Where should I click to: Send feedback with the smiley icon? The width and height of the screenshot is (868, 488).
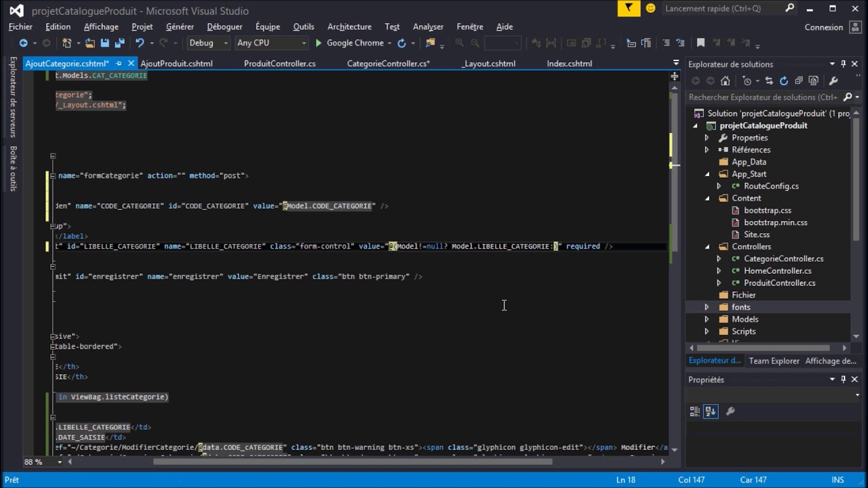coord(651,8)
